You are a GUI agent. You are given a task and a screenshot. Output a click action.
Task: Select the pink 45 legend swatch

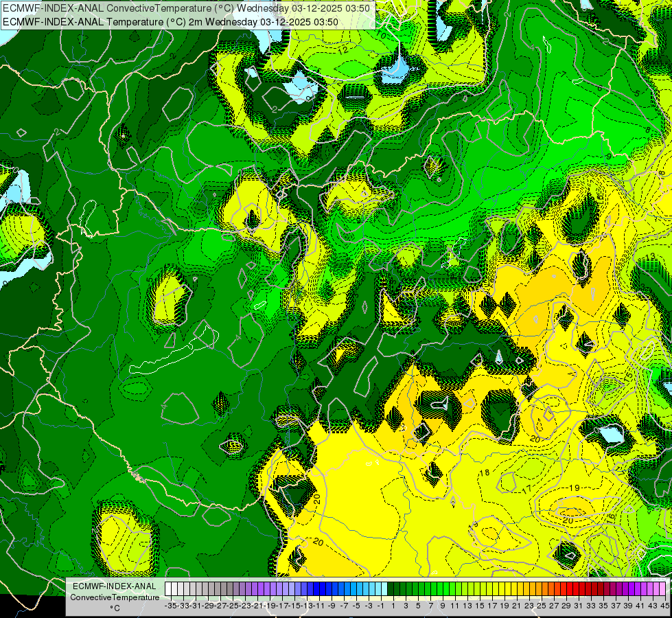[664, 589]
